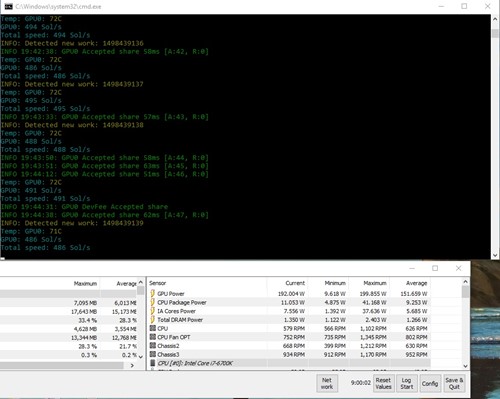Click the left panel scroll up arrow
Viewport: 500px width, 399px height.
tap(141, 282)
